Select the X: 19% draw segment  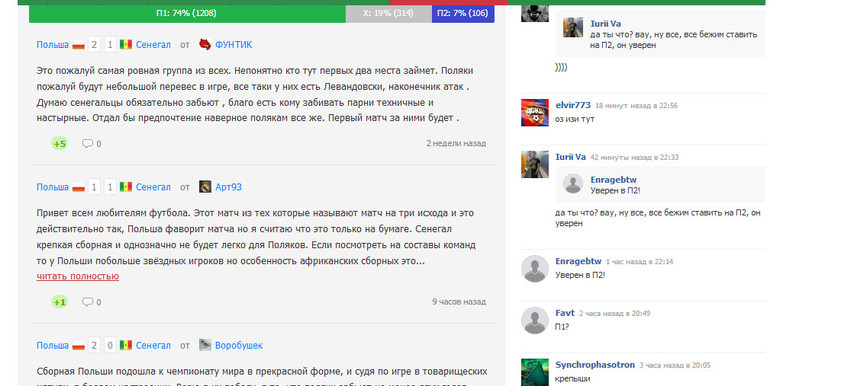[389, 13]
